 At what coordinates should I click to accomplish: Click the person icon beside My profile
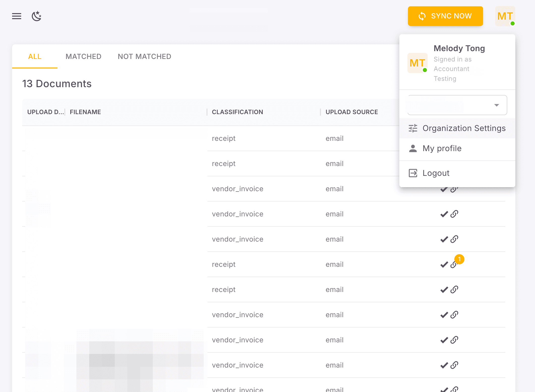[413, 148]
